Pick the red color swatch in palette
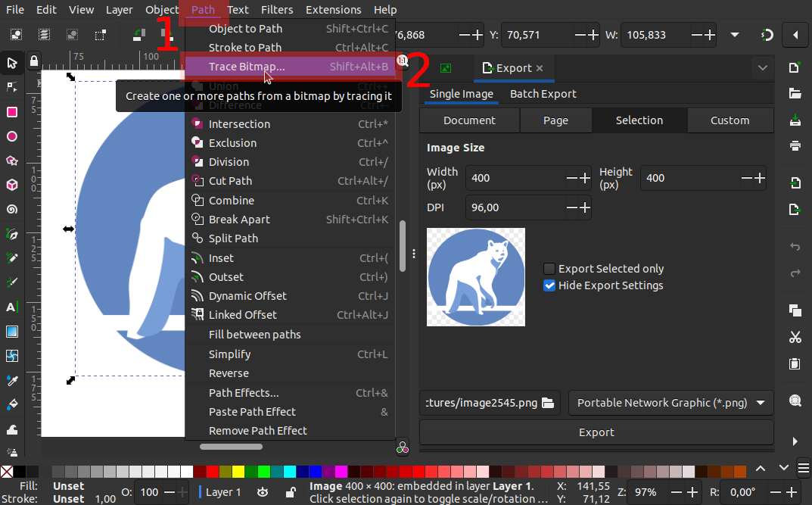 [213, 472]
